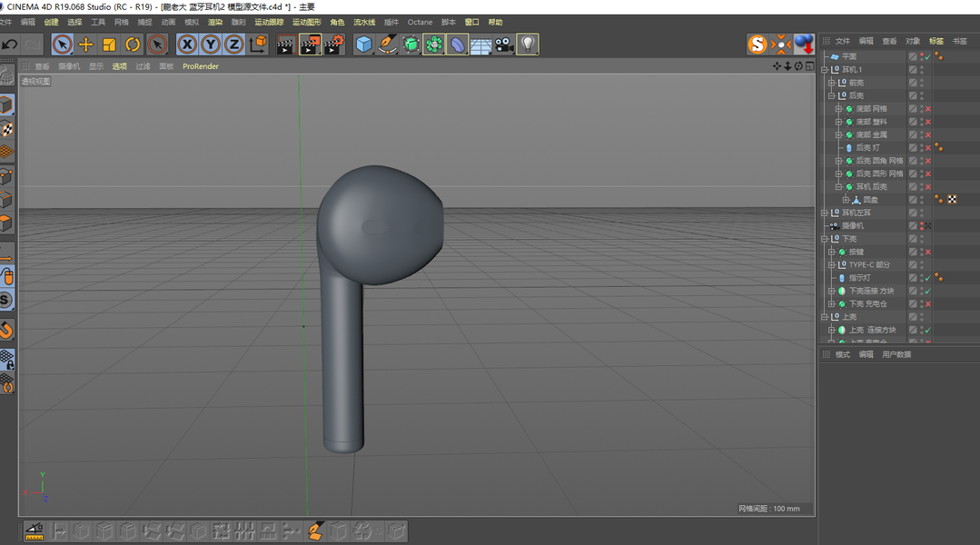The height and width of the screenshot is (545, 980).
Task: Open the Octane menu
Action: (420, 22)
